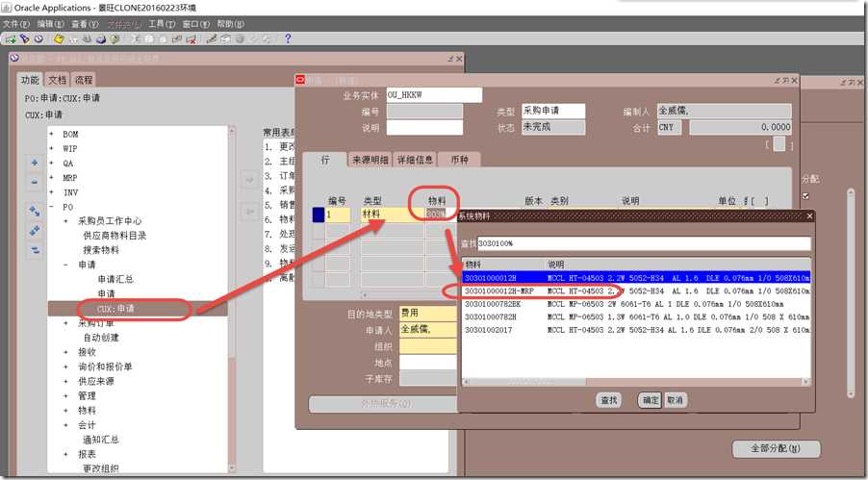
Task: Expand the MRP tree node
Action: pyautogui.click(x=51, y=178)
